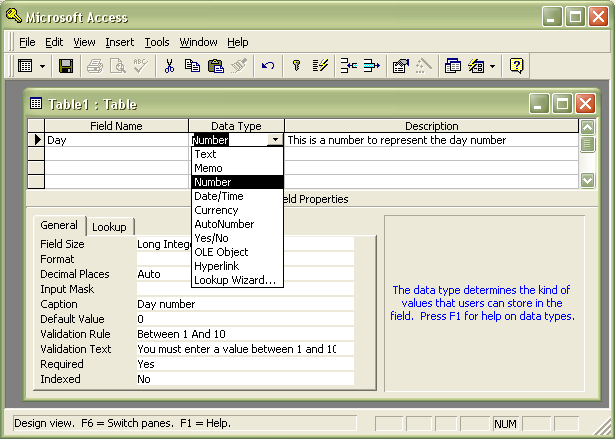Screen dimensions: 615x439
Task: Click the Insert Rows icon
Action: [348, 66]
